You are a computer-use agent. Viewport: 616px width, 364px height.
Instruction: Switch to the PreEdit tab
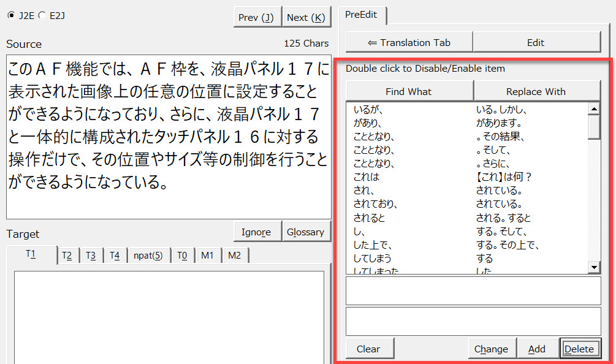coord(361,14)
